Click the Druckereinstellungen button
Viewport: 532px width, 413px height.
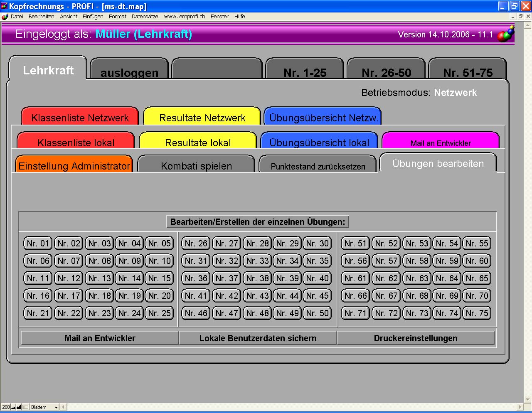click(x=416, y=338)
